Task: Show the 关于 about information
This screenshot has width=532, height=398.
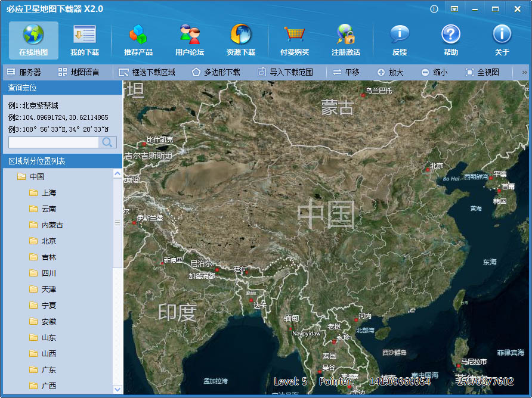Action: [x=502, y=40]
